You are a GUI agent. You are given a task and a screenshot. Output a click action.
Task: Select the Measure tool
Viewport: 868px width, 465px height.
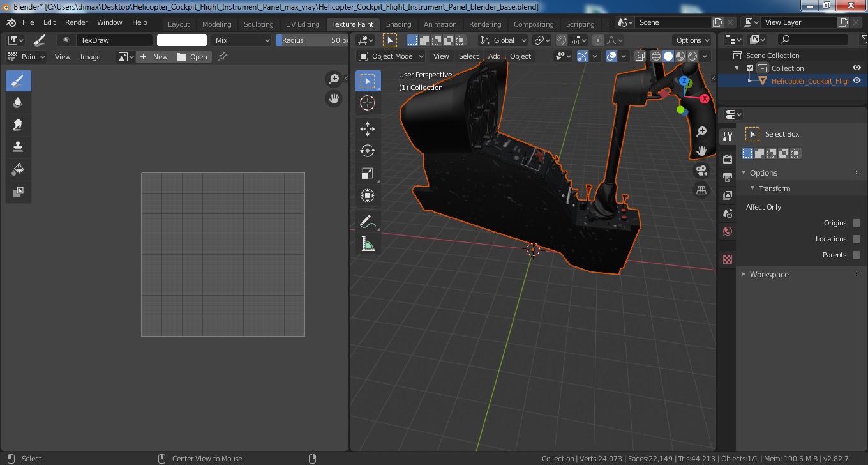[368, 244]
